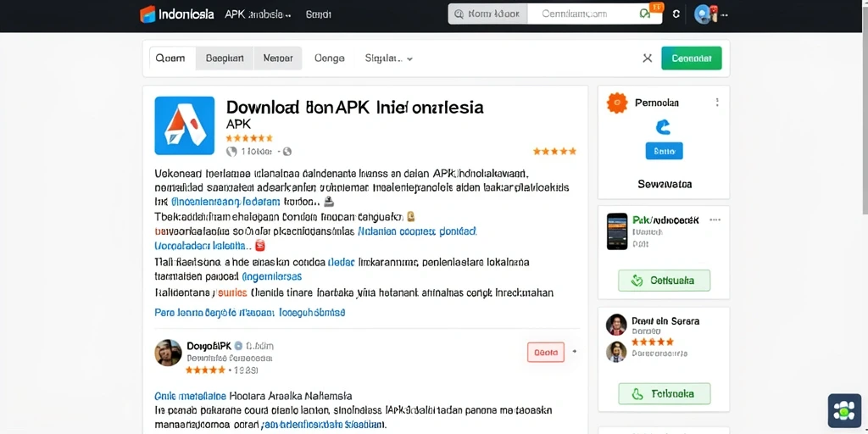Click the green outlined Getlsuaka button
Image resolution: width=868 pixels, height=434 pixels.
coord(665,281)
